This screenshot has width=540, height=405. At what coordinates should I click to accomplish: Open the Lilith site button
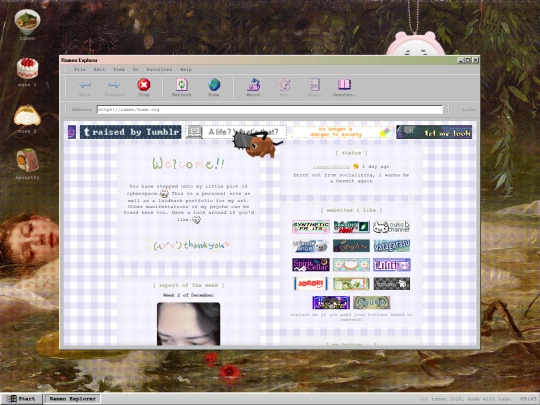tap(392, 265)
